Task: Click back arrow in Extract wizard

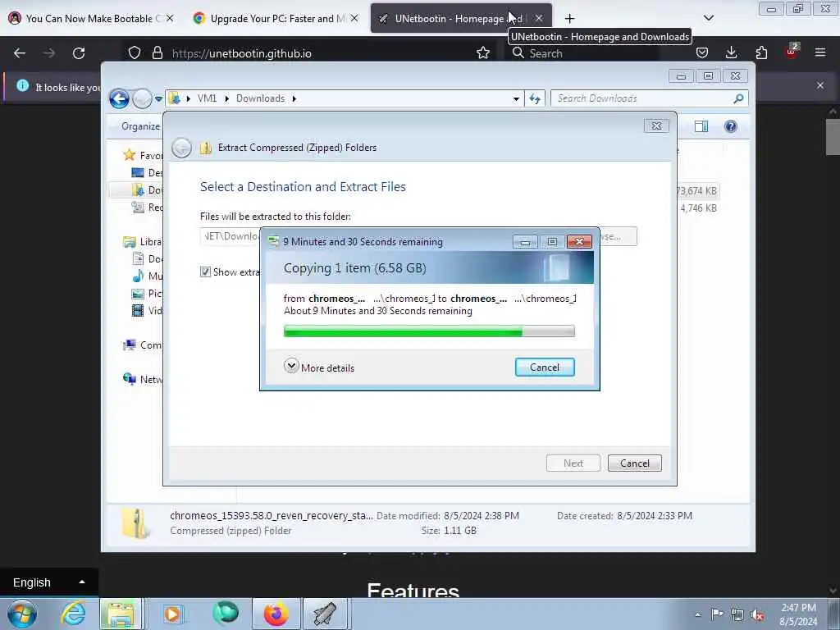Action: [181, 148]
